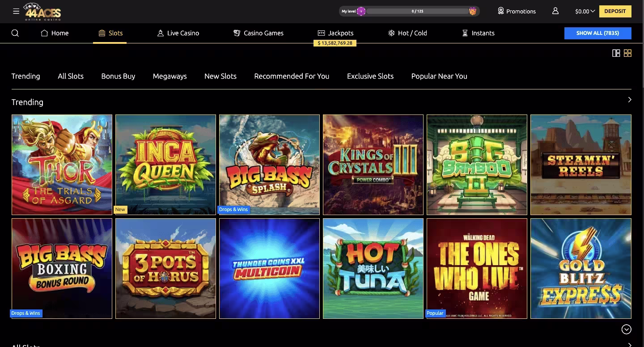This screenshot has height=347, width=644.
Task: Open the Hot Tuna game thumbnail
Action: click(x=373, y=268)
